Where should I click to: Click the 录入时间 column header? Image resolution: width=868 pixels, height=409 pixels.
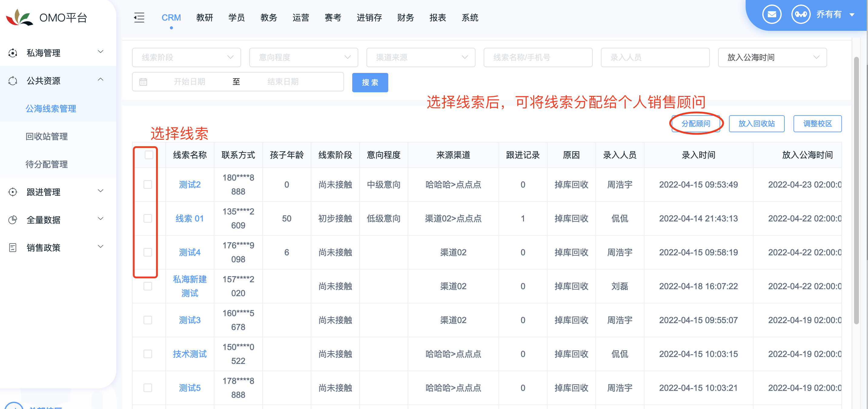coord(698,155)
